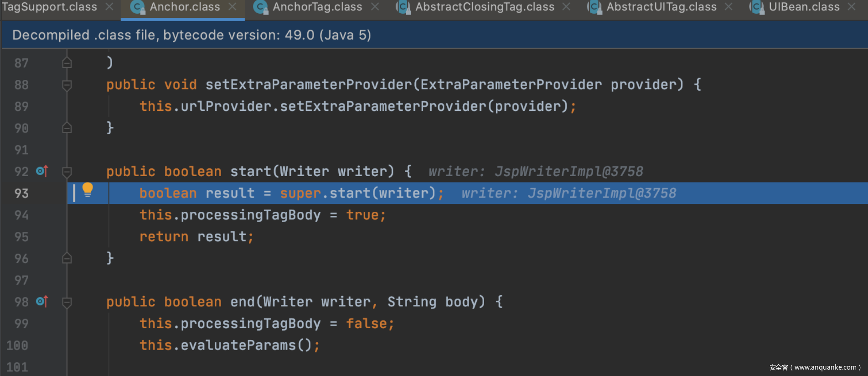Viewport: 868px width, 376px height.
Task: Click the UIBean.class tab's class icon
Action: 757,7
